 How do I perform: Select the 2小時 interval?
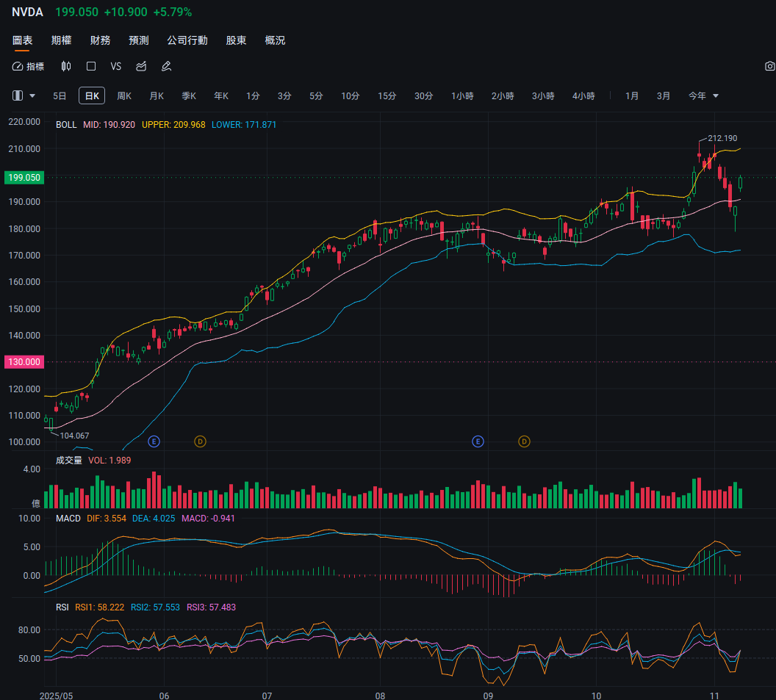(503, 96)
